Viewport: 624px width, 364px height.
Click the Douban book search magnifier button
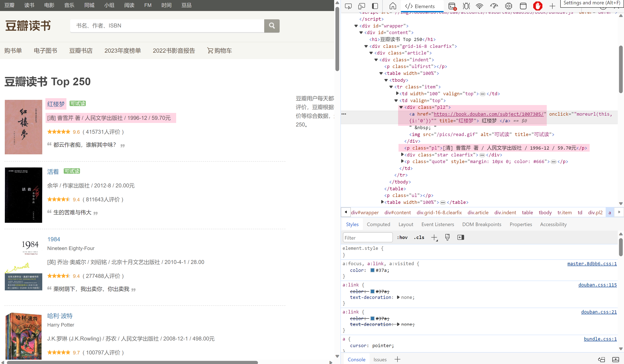[272, 26]
